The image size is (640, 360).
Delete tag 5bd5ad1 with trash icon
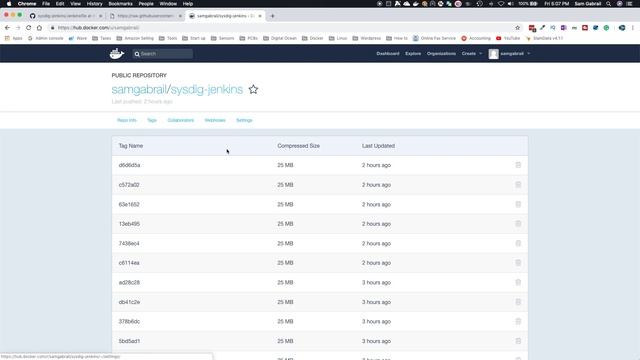pyautogui.click(x=518, y=341)
